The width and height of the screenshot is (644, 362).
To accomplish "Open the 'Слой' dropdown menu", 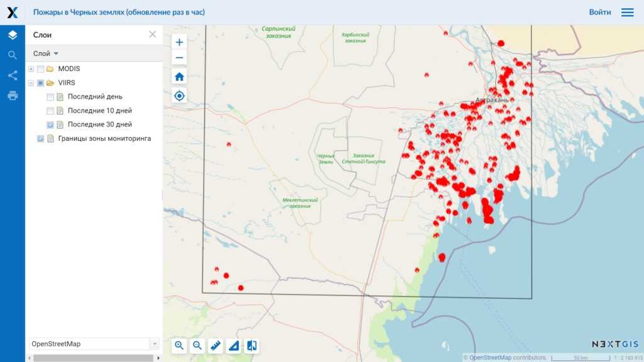I will (45, 54).
